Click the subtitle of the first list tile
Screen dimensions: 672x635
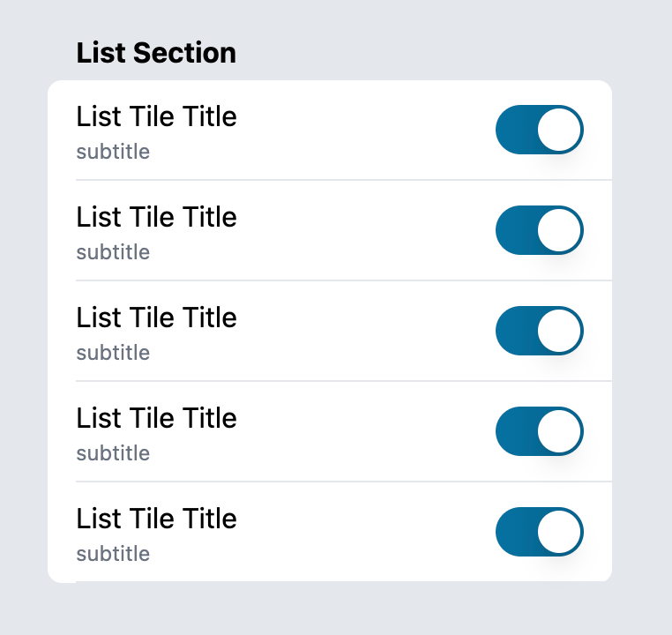tap(113, 152)
